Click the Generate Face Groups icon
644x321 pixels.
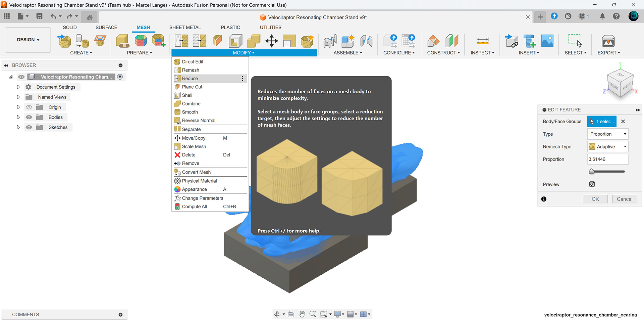[x=141, y=41]
